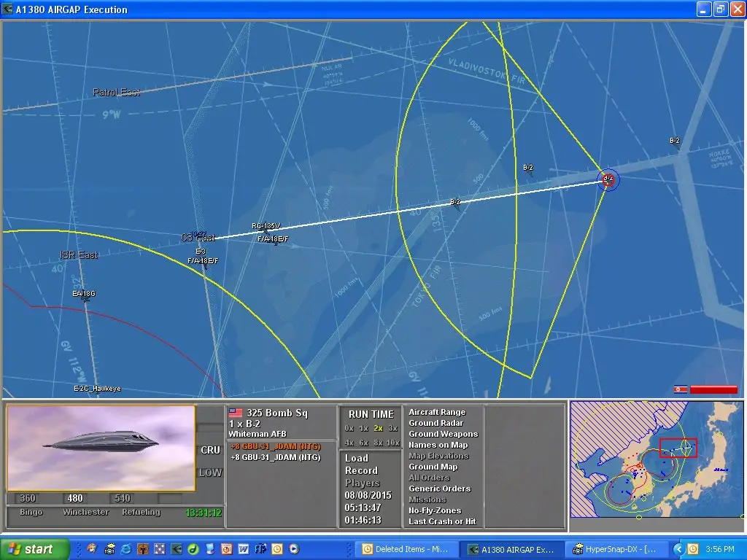
Task: Toggle Ground Radar overlay
Action: pos(435,424)
